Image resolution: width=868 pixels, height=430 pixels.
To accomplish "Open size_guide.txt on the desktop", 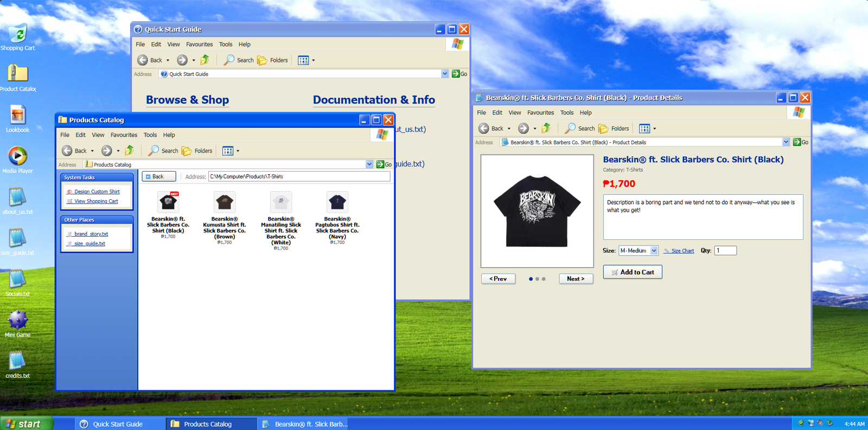I will (18, 242).
